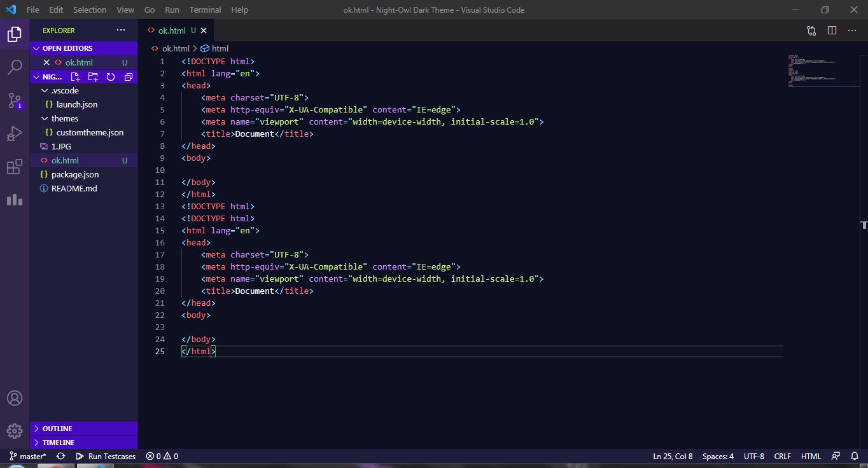Open the Help menu

click(240, 10)
